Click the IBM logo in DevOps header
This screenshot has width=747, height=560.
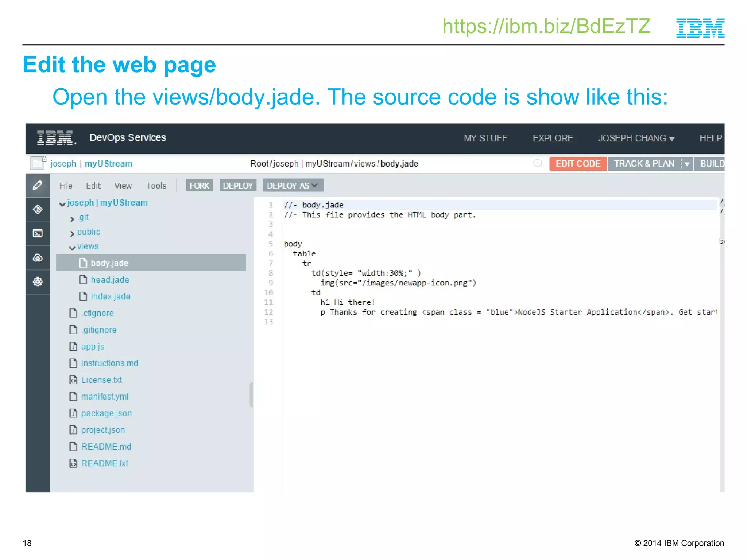pos(57,138)
